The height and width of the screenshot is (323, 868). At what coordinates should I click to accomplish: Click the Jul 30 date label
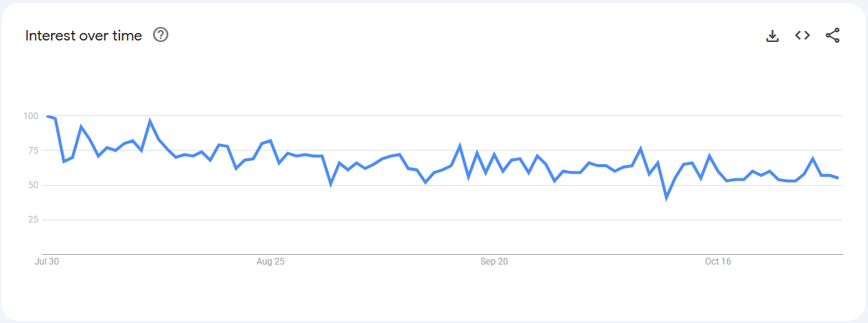pyautogui.click(x=47, y=262)
